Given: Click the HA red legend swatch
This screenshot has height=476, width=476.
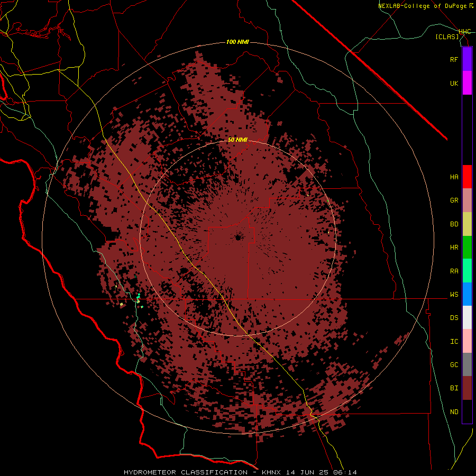Looking at the screenshot, I should pos(467,177).
